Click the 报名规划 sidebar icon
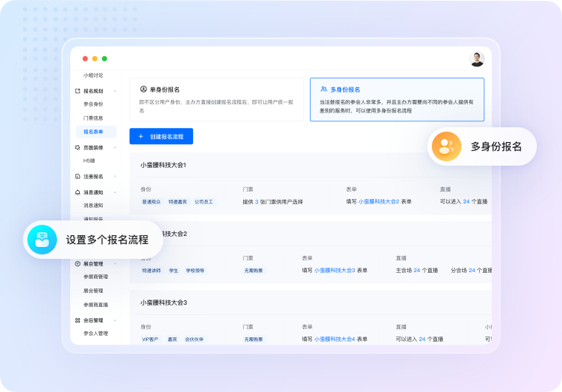Screen dimensions: 562x392 click(x=77, y=90)
